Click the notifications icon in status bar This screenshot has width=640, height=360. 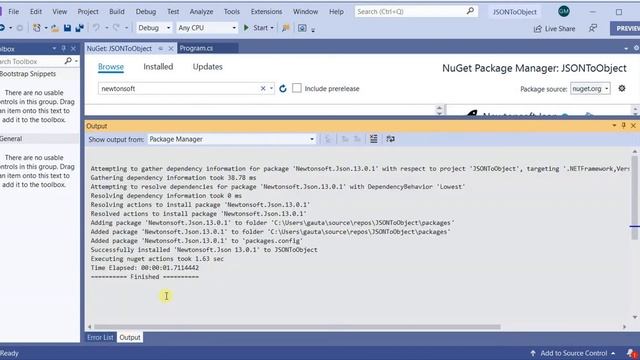pyautogui.click(x=631, y=353)
